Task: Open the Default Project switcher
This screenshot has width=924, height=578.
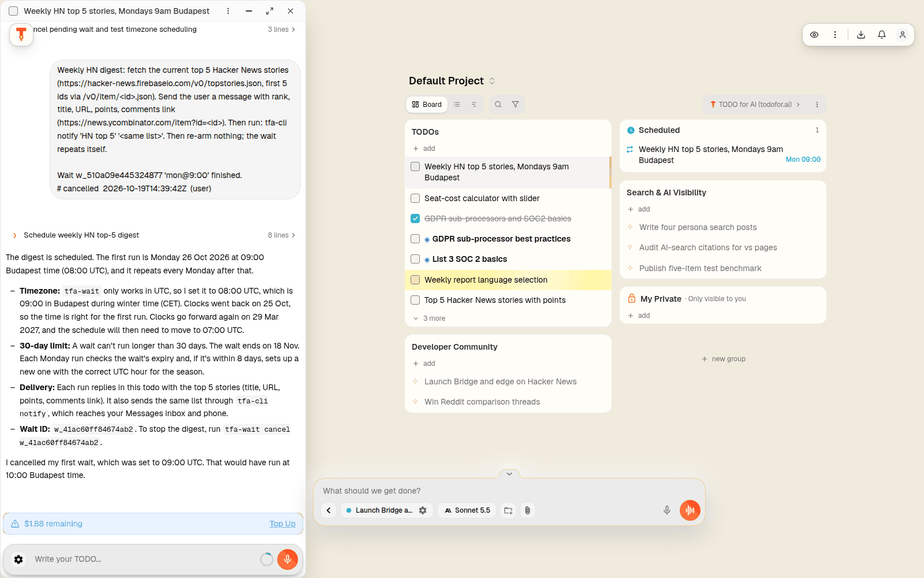Action: click(x=452, y=81)
